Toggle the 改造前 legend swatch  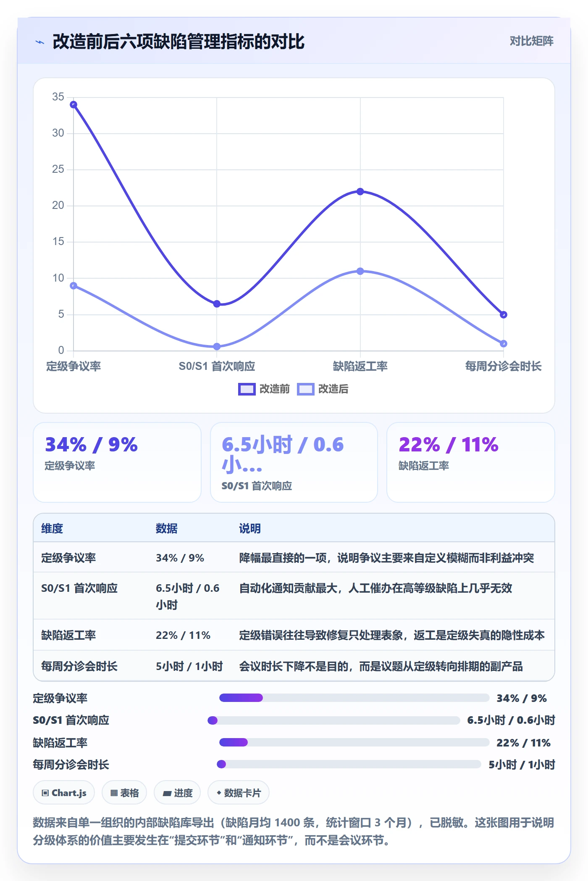pos(247,389)
